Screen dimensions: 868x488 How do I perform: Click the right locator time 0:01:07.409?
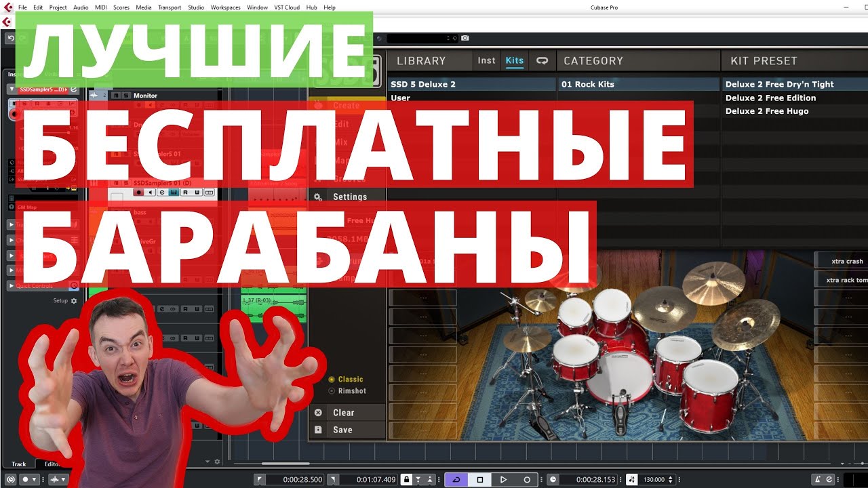point(369,479)
